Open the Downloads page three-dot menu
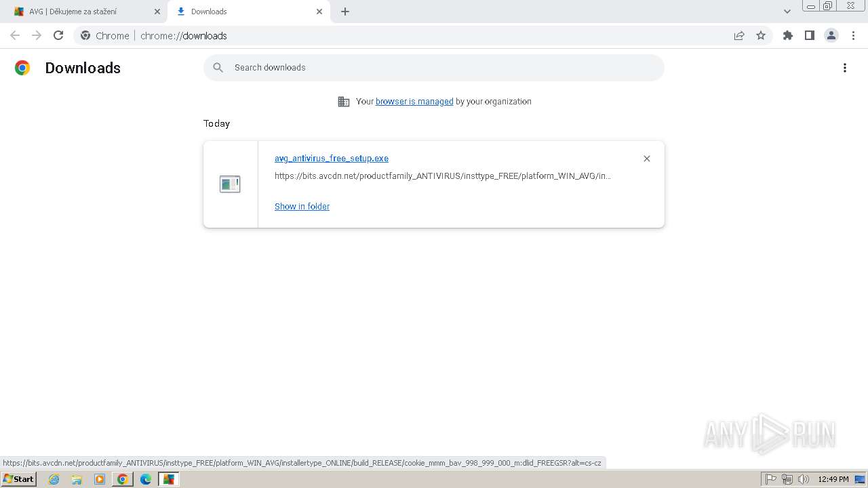Screen dimensions: 868x488 (845, 68)
